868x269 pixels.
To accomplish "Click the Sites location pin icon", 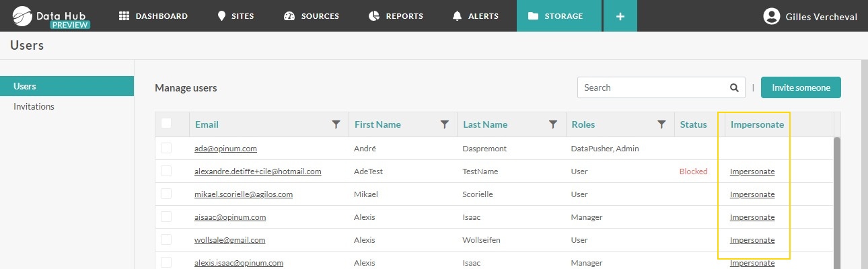I will (x=221, y=16).
